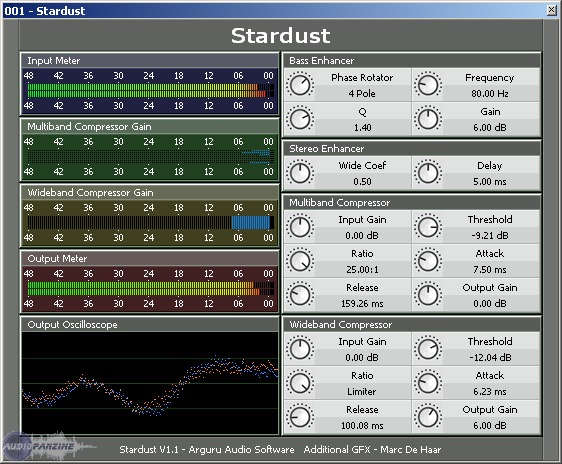Click the Wide Coef knob in Stereo Enhancer
The image size is (562, 464).
pyautogui.click(x=300, y=173)
